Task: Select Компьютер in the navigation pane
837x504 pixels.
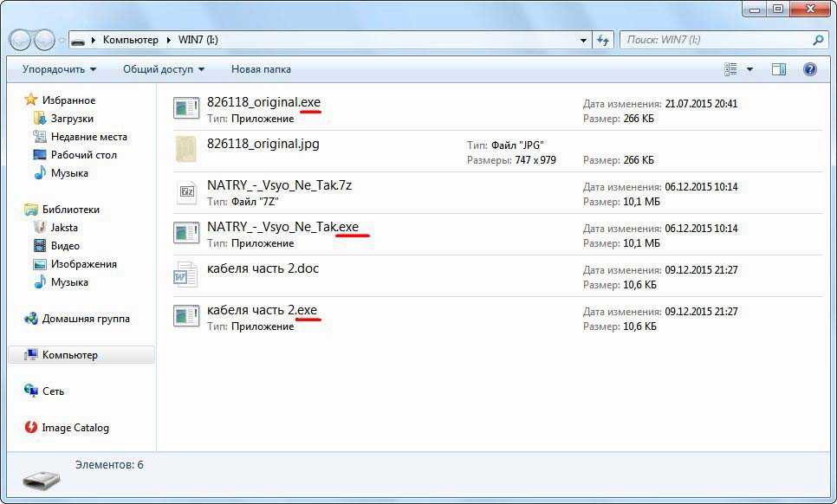Action: tap(70, 355)
